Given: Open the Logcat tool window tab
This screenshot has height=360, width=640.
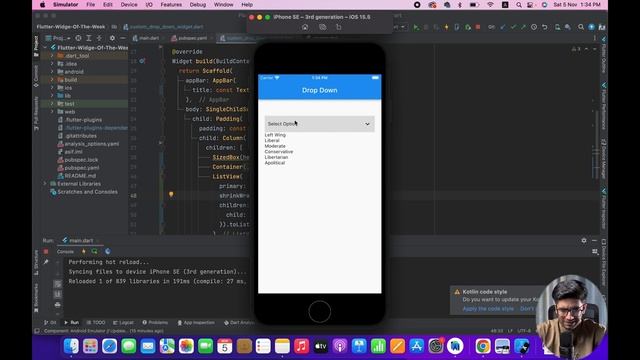Looking at the screenshot, I should pyautogui.click(x=123, y=322).
